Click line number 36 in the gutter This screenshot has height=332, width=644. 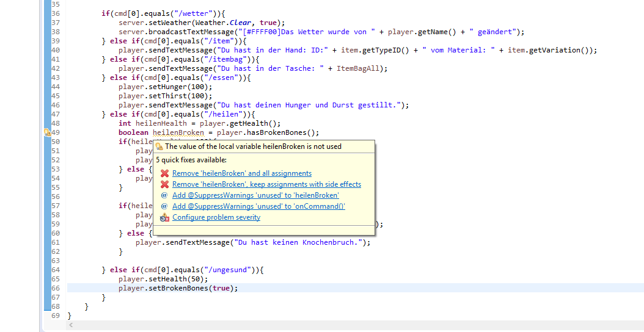(x=55, y=13)
